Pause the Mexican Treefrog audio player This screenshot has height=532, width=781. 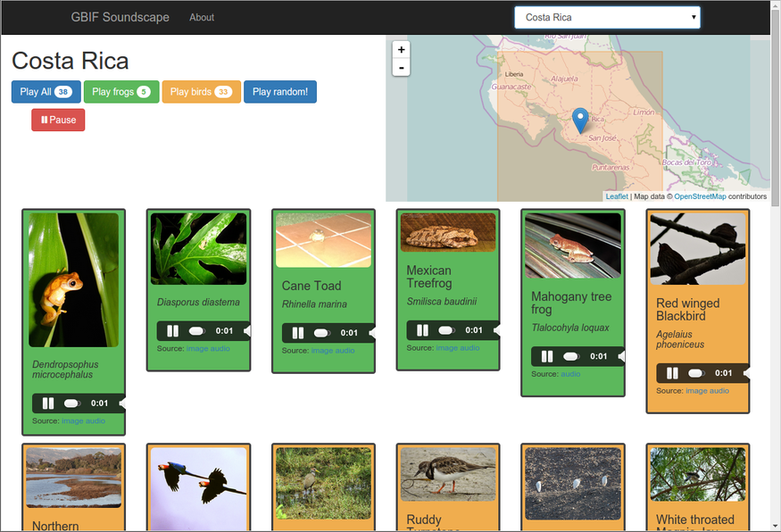click(422, 329)
